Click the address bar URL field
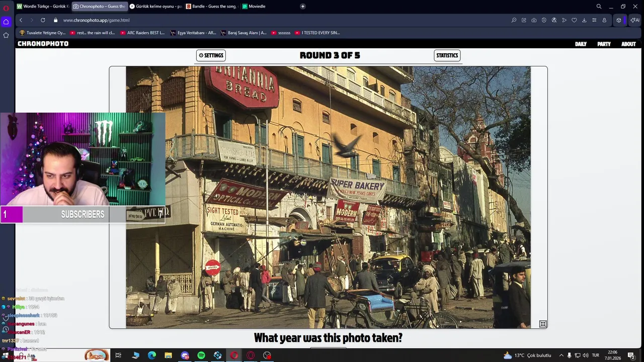The width and height of the screenshot is (644, 362). [282, 20]
